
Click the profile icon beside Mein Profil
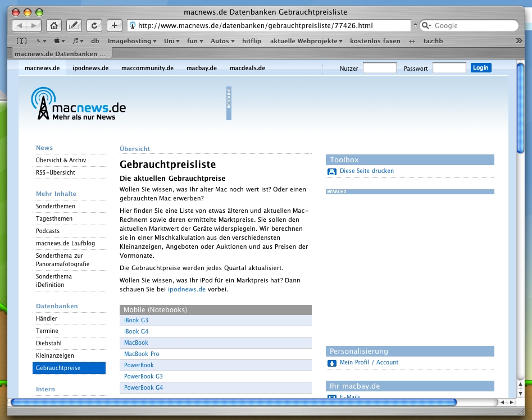331,363
